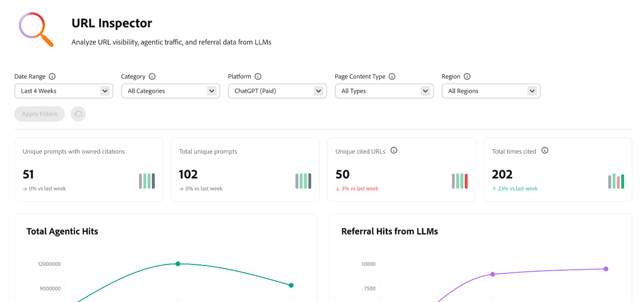
Task: Click the URL Inspector magnifying glass logo
Action: (36, 30)
